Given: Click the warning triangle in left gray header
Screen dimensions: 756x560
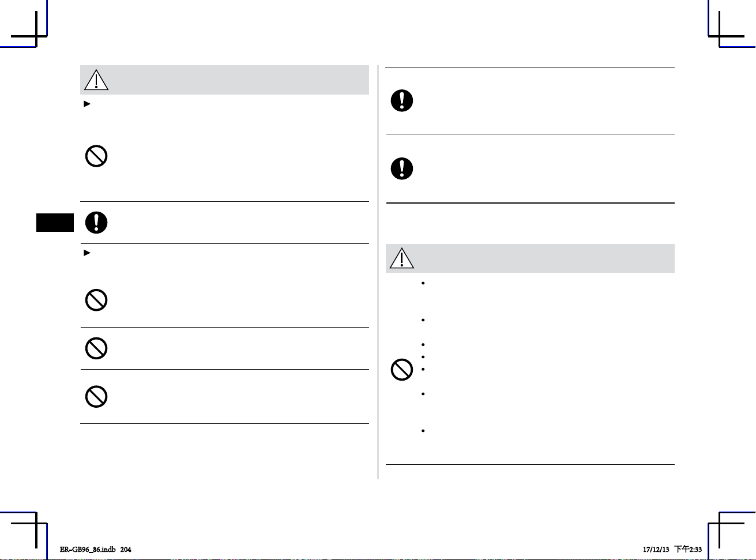Looking at the screenshot, I should (x=96, y=80).
